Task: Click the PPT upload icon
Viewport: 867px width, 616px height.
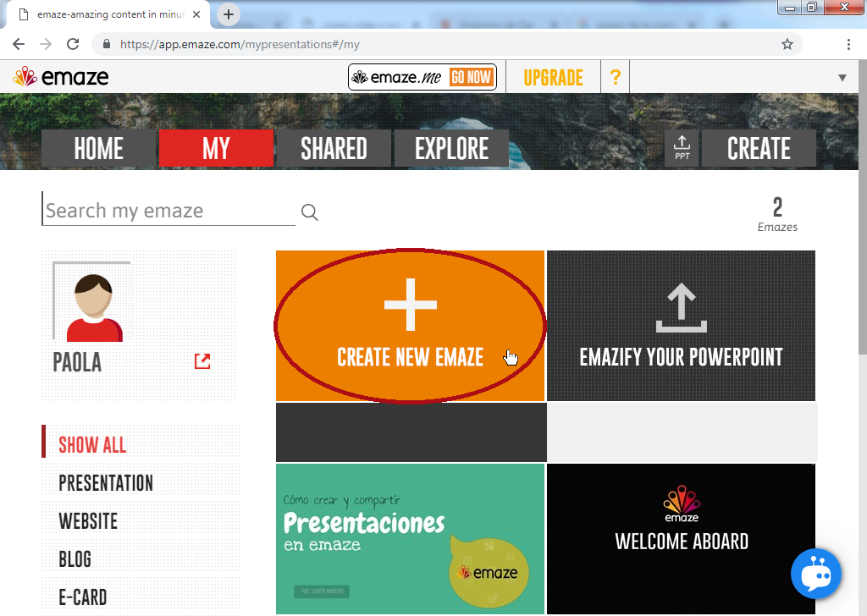Action: [x=682, y=147]
